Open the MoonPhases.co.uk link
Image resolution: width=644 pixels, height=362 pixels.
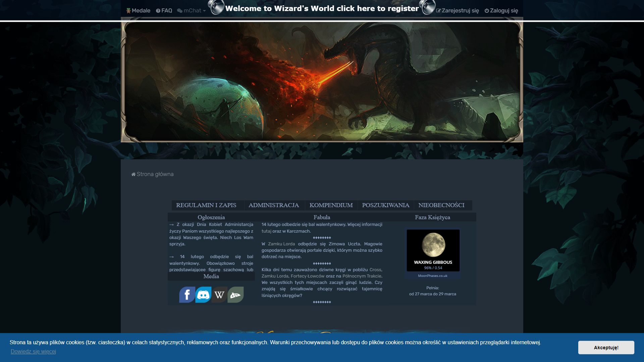tap(433, 276)
